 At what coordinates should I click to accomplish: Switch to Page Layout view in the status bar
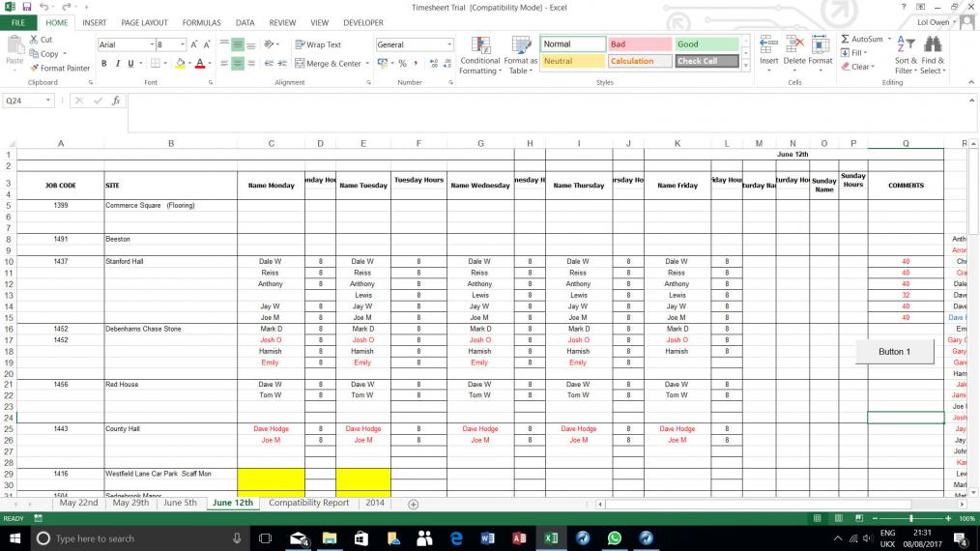coord(838,518)
